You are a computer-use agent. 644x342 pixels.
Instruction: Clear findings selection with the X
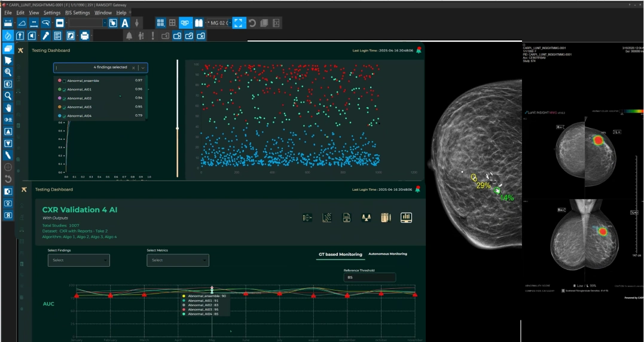tap(133, 68)
